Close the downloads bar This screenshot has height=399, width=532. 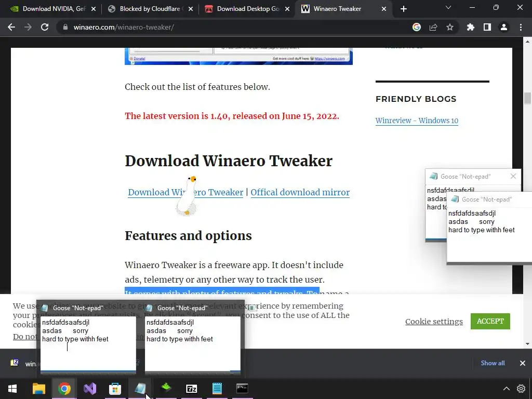pos(523,363)
